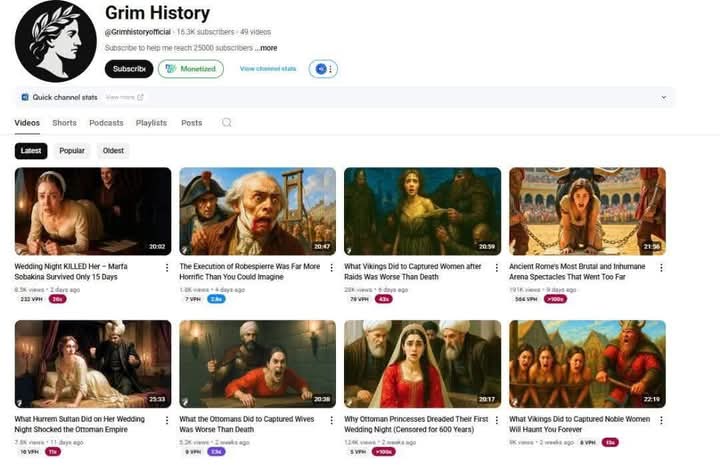
Task: Click the Quick channel stats icon
Action: (x=25, y=97)
